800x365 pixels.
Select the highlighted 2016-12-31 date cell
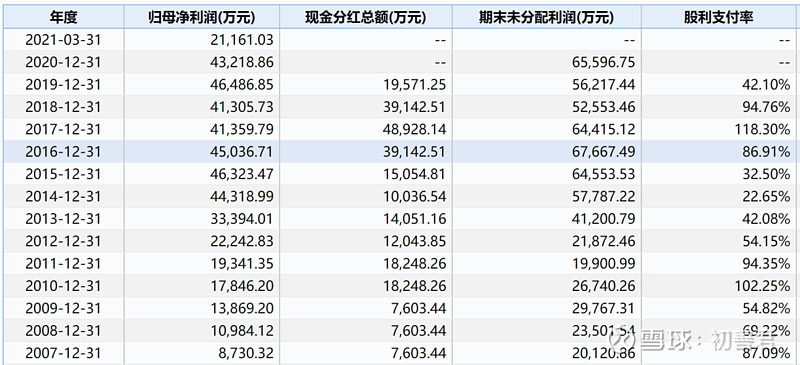click(x=63, y=152)
